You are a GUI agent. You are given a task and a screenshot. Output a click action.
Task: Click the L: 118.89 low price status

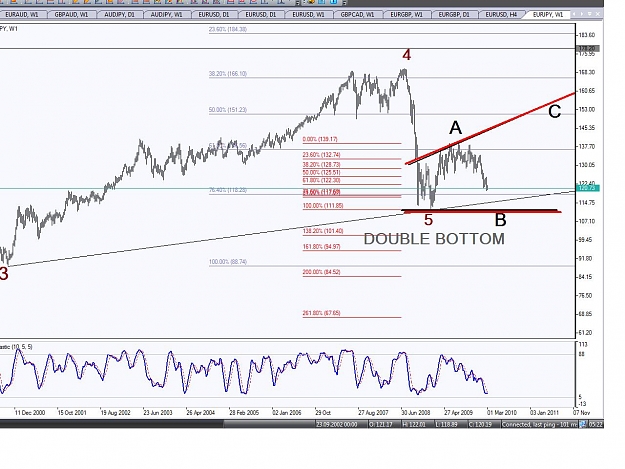point(447,424)
